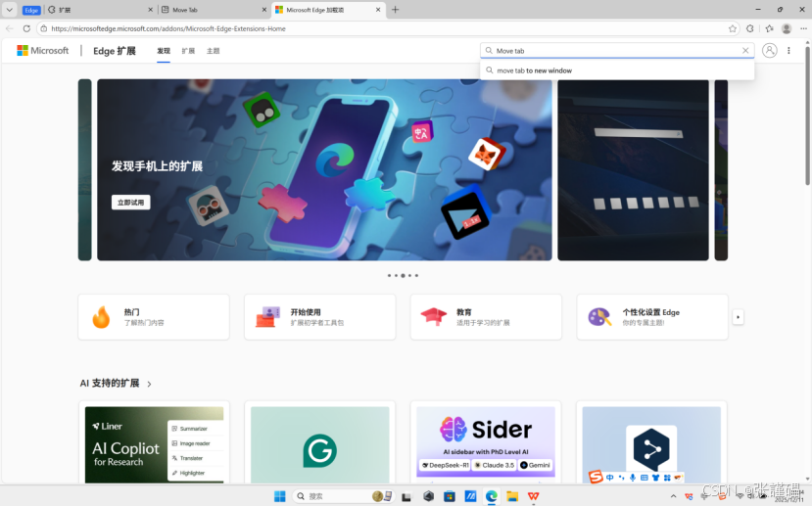
Task: Open the mobile extensions banner image
Action: (324, 169)
